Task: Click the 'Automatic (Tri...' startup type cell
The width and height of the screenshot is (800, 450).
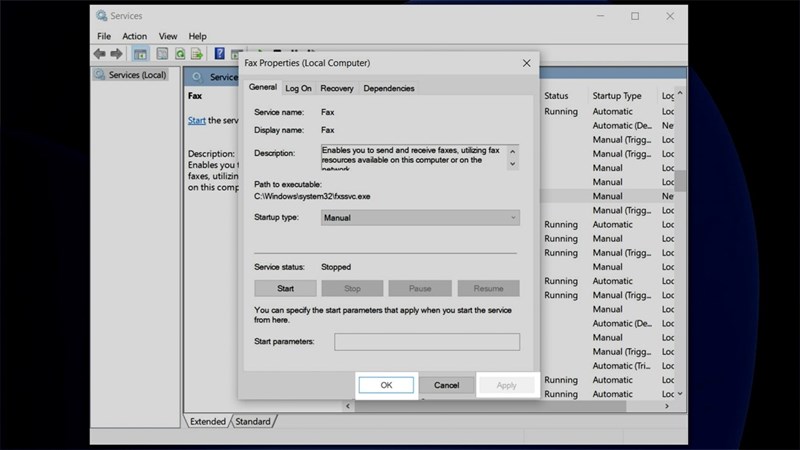Action: [621, 366]
